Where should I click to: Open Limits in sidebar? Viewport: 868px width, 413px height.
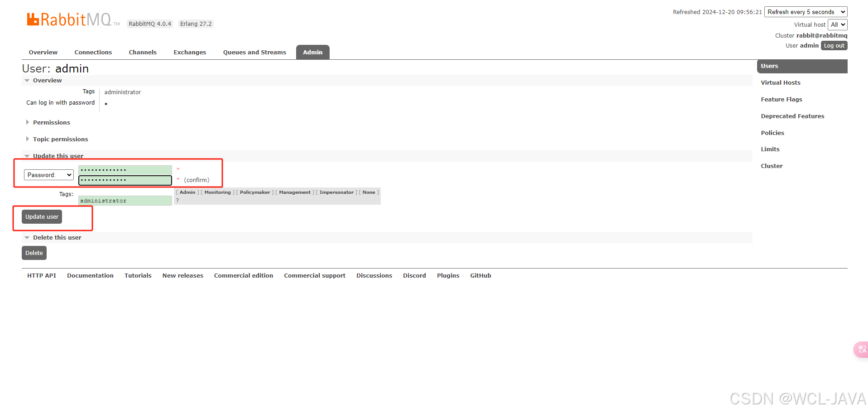[770, 149]
